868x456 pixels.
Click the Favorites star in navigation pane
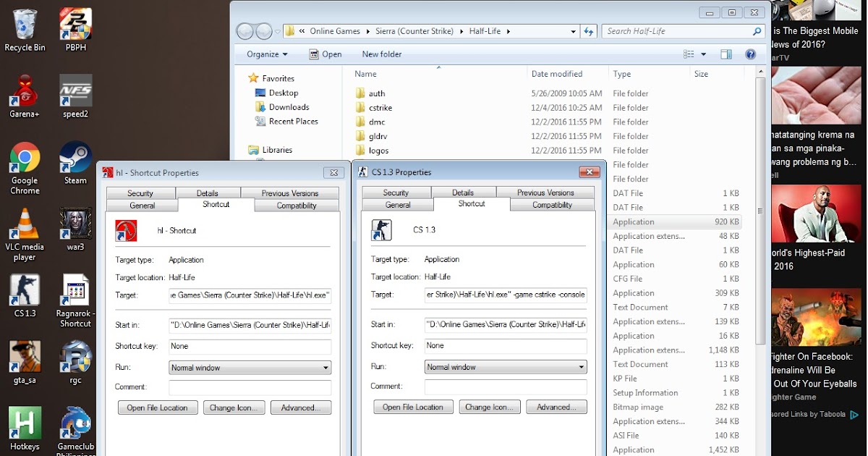253,78
